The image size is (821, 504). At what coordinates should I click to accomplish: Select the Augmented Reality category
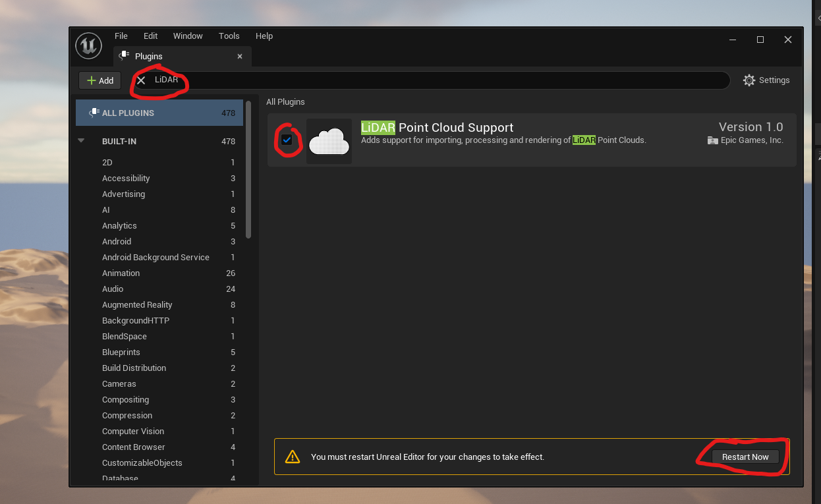coord(159,304)
